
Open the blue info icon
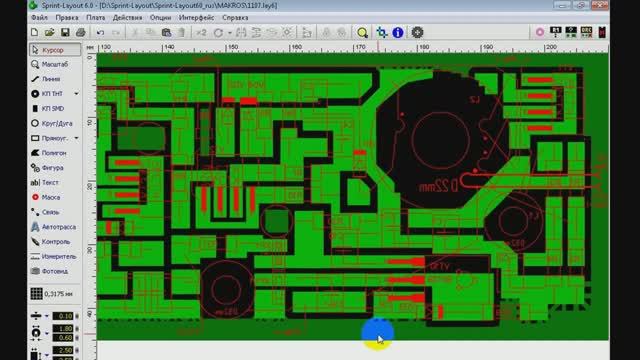(398, 33)
